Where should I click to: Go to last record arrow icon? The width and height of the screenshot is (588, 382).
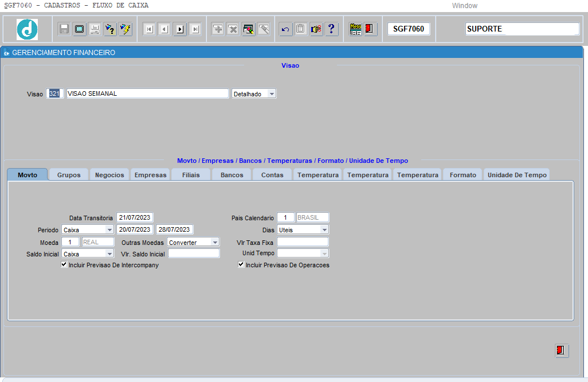pos(195,29)
